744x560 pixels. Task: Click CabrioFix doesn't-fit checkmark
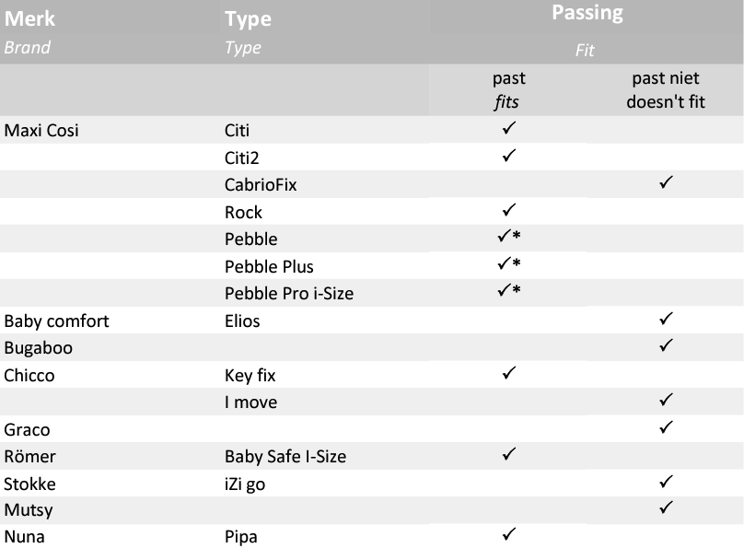pos(666,183)
